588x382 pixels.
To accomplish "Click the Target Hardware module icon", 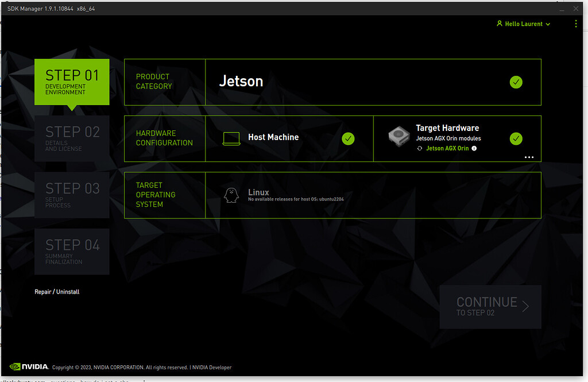I will click(399, 136).
